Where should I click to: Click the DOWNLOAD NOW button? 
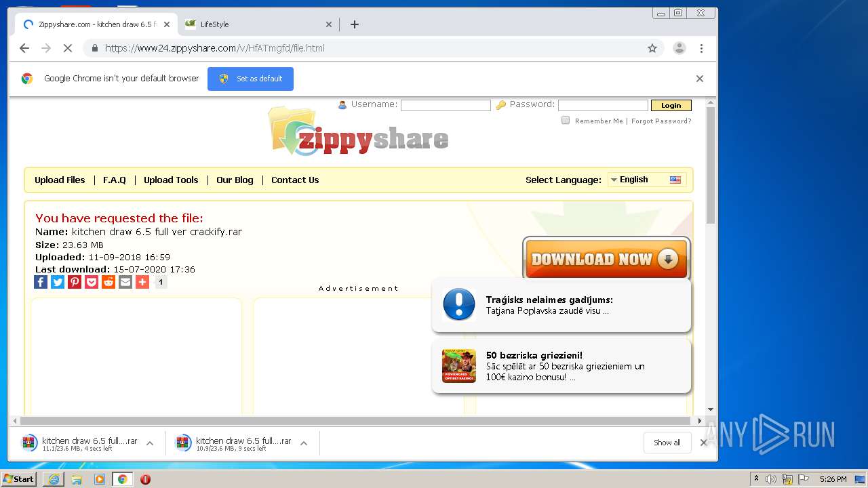click(x=606, y=258)
